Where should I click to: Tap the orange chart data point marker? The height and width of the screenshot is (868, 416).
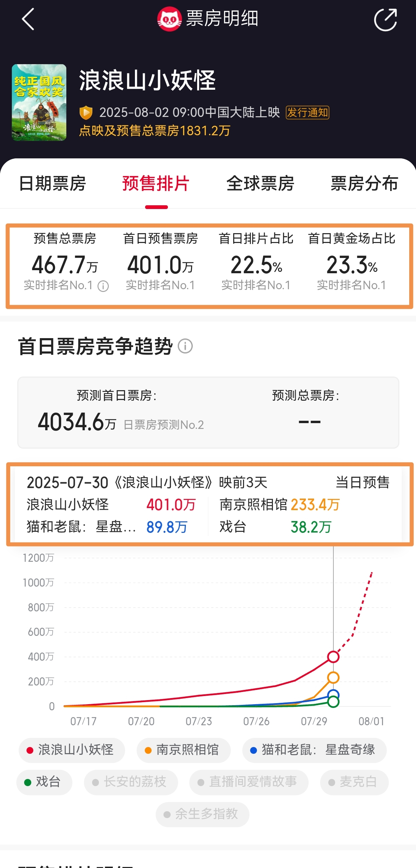tap(333, 677)
